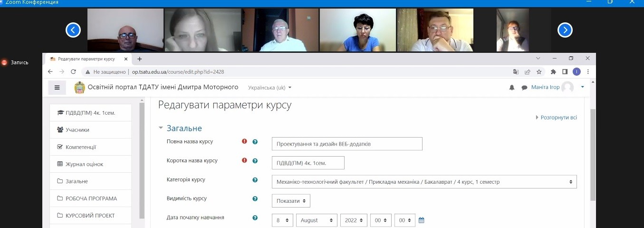The height and width of the screenshot is (228, 644).
Task: Open the notifications bell
Action: coord(512,88)
